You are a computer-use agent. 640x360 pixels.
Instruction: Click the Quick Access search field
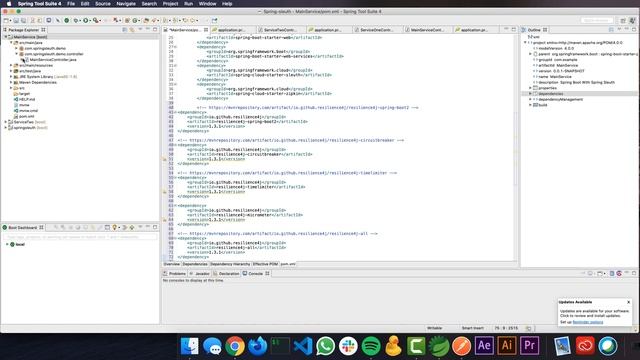(x=597, y=20)
